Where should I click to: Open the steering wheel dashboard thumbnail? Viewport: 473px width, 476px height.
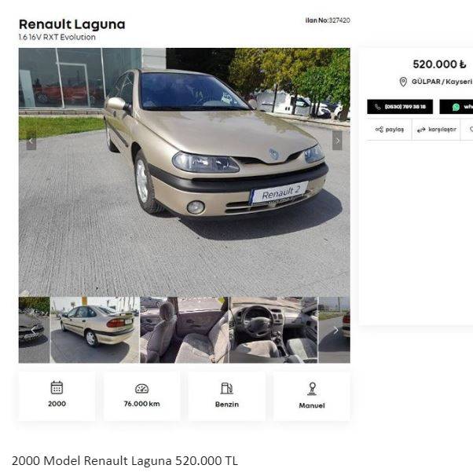pos(273,330)
